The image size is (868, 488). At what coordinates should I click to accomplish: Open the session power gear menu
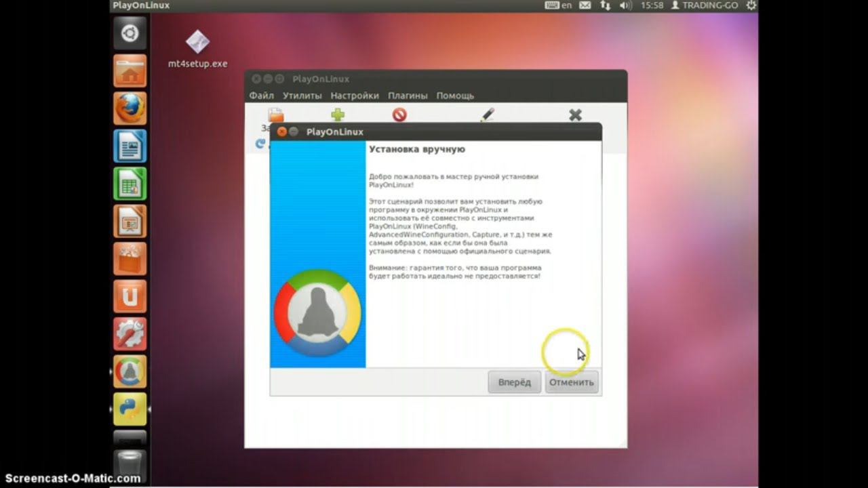pyautogui.click(x=751, y=5)
